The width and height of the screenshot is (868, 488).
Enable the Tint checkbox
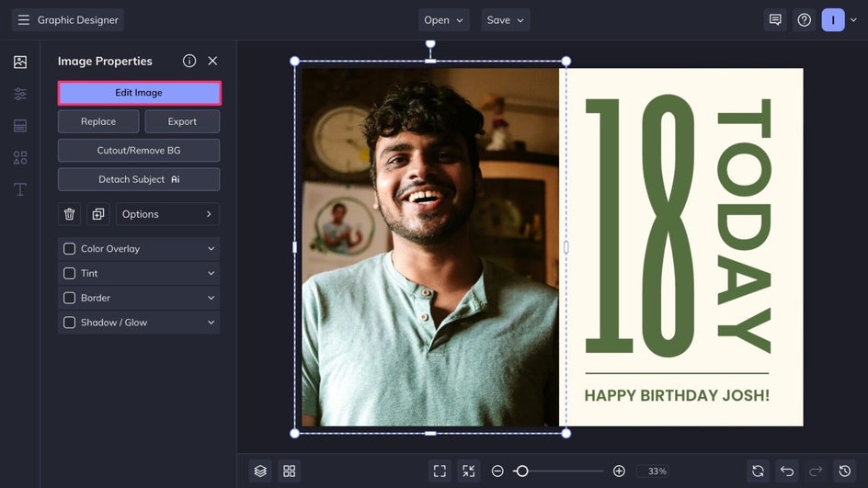69,273
